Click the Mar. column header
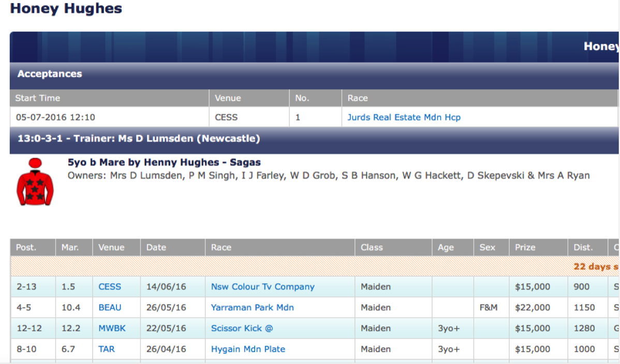 click(70, 247)
